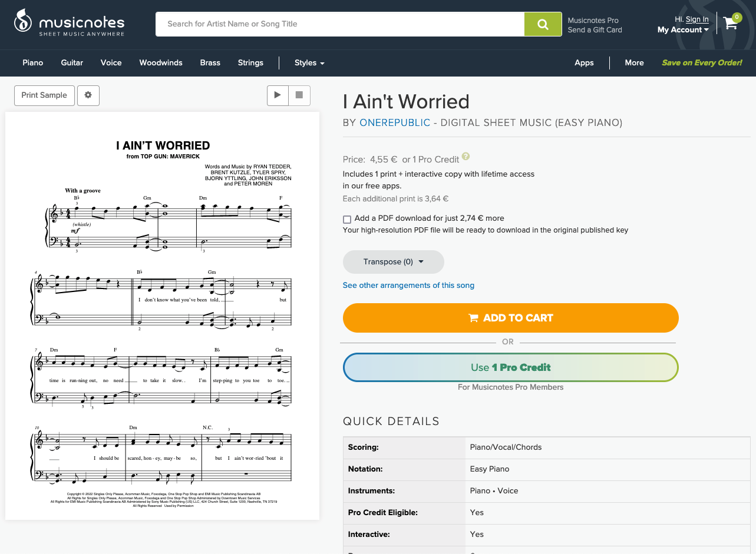
Task: Open See other arrangements of this song
Action: pyautogui.click(x=408, y=286)
